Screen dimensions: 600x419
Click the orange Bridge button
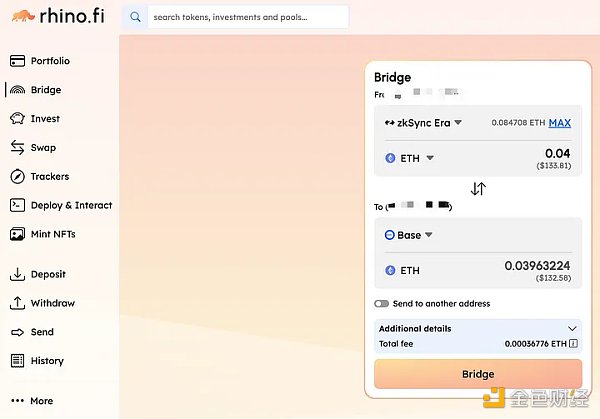tap(478, 374)
